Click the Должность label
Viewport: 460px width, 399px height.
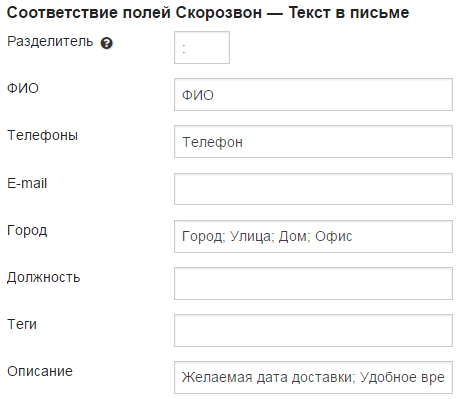44,277
